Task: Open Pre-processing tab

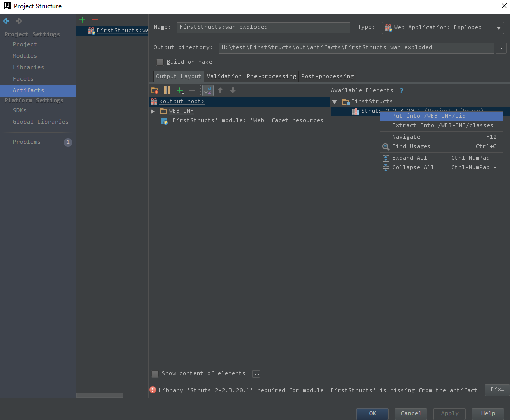Action: (271, 76)
